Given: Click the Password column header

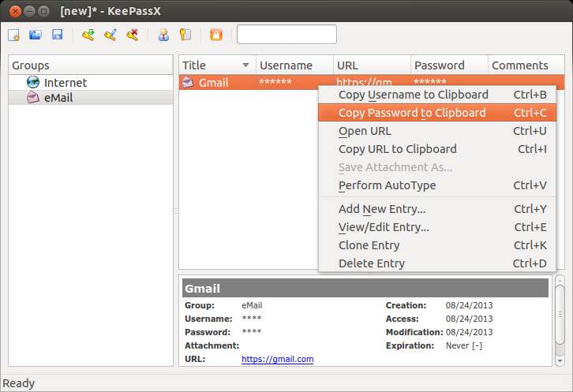Looking at the screenshot, I should [x=450, y=65].
